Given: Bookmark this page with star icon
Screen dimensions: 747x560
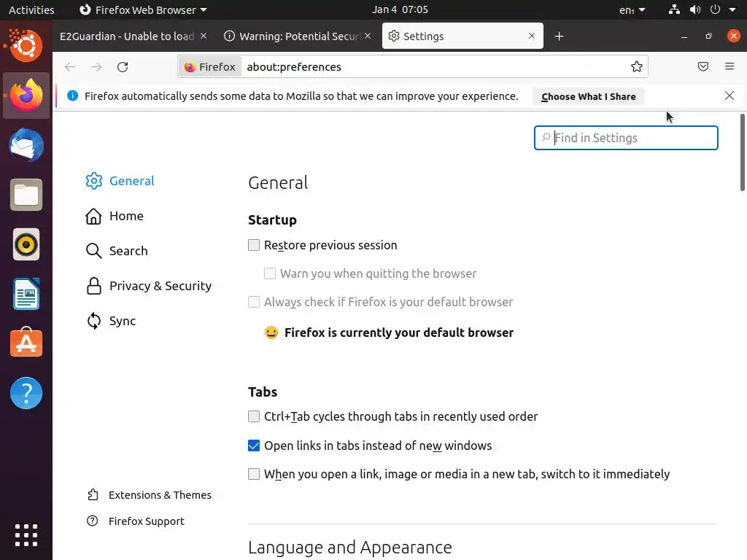Looking at the screenshot, I should pyautogui.click(x=637, y=67).
